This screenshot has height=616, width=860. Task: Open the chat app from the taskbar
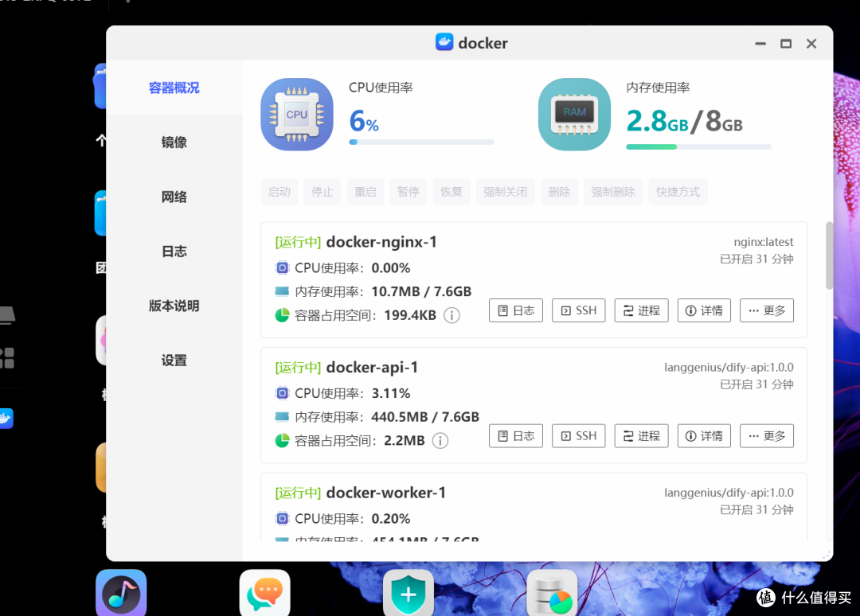pyautogui.click(x=264, y=592)
